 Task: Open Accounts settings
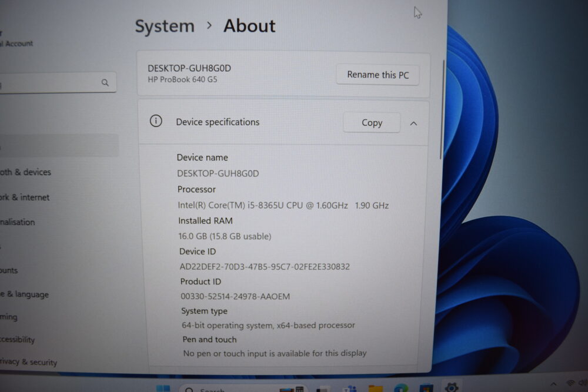coord(9,270)
